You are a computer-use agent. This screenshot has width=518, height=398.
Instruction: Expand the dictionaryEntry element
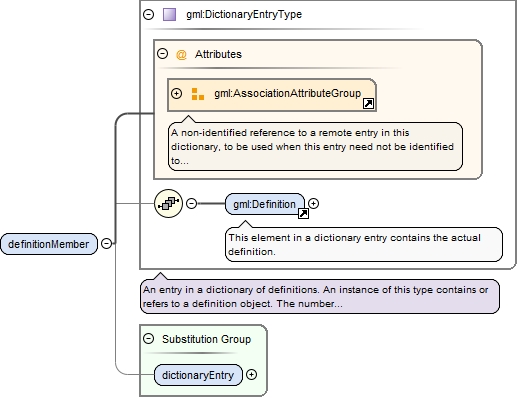[251, 375]
